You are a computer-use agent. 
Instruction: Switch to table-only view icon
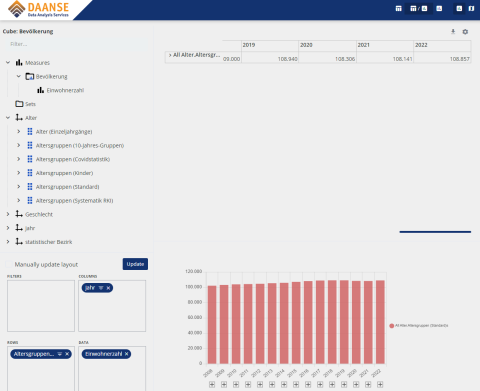tap(398, 9)
